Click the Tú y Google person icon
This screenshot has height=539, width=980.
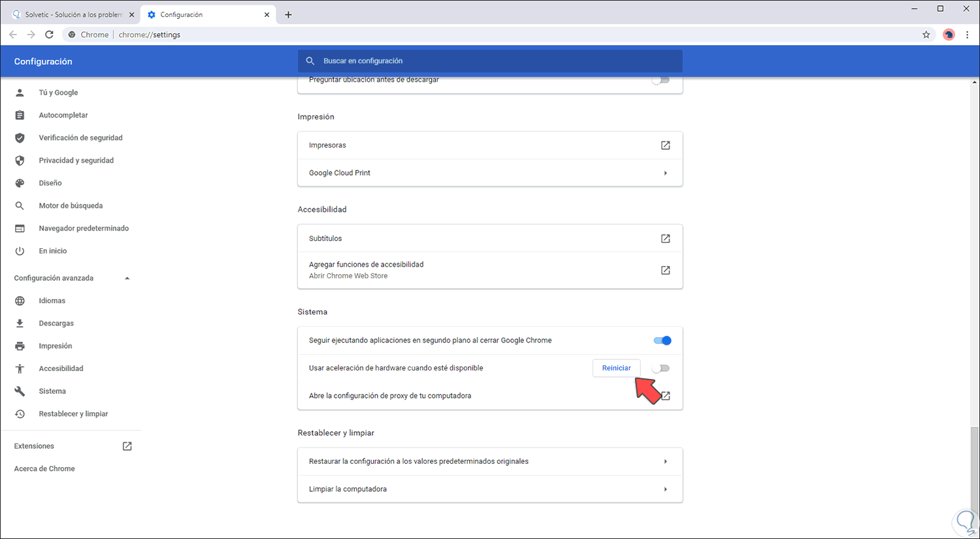pos(20,93)
